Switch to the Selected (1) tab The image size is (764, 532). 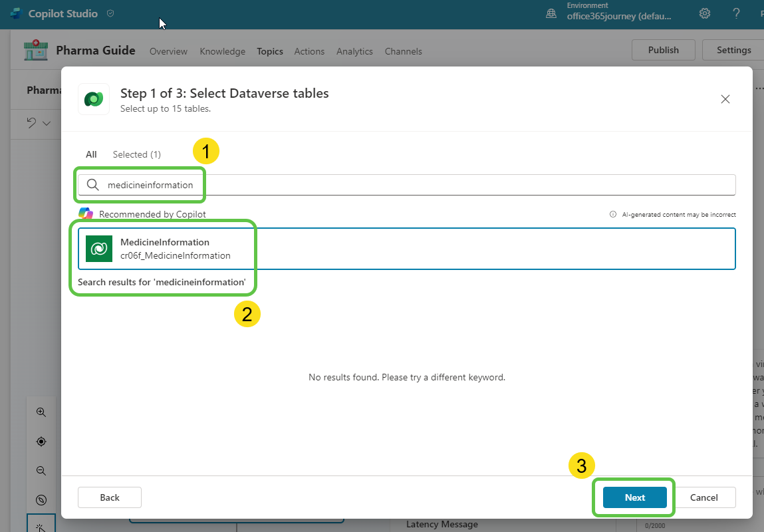pos(136,154)
